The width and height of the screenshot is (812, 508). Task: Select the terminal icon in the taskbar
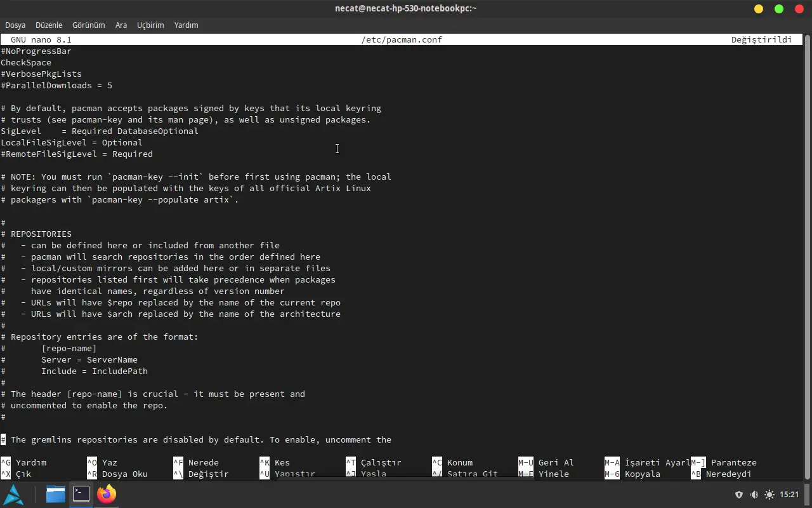pos(81,494)
